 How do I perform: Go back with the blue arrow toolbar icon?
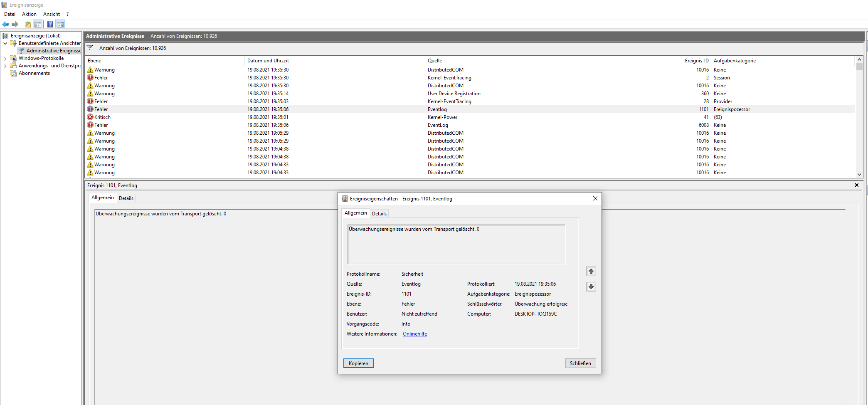pyautogui.click(x=5, y=24)
